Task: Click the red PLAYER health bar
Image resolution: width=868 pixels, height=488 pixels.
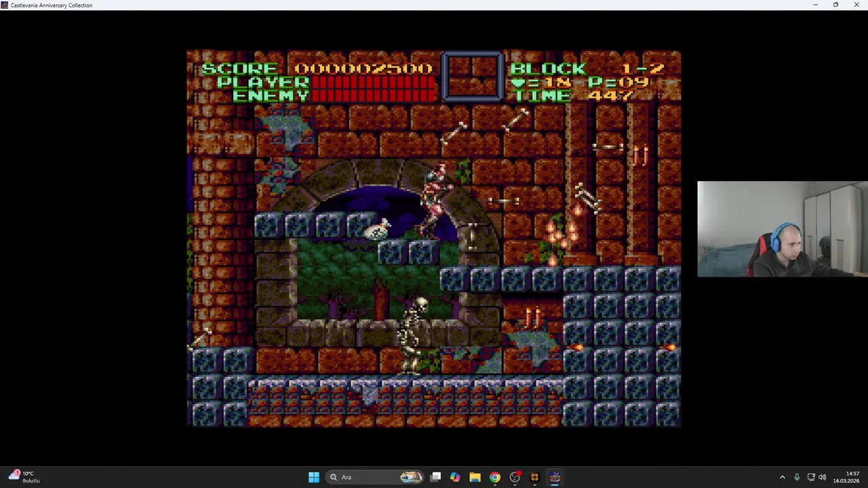Action: [374, 82]
